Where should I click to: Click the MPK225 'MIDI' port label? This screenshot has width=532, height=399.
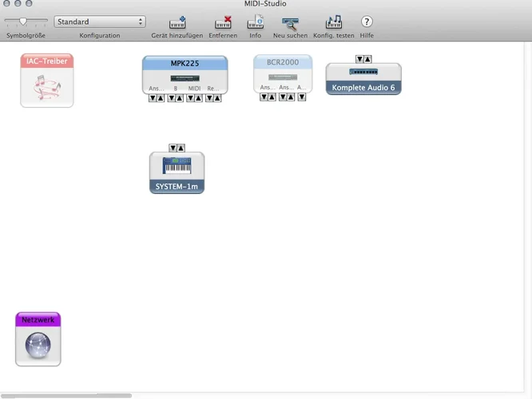click(x=194, y=88)
